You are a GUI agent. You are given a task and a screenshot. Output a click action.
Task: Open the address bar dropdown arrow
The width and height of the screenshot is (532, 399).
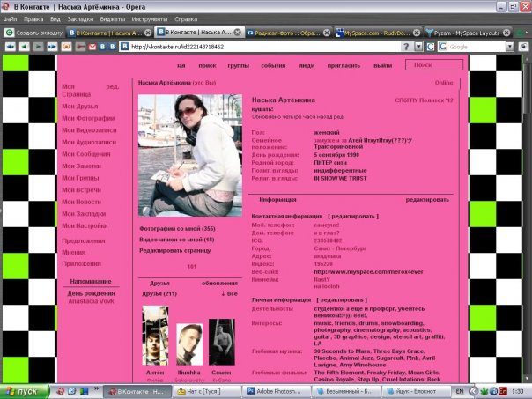(419, 47)
